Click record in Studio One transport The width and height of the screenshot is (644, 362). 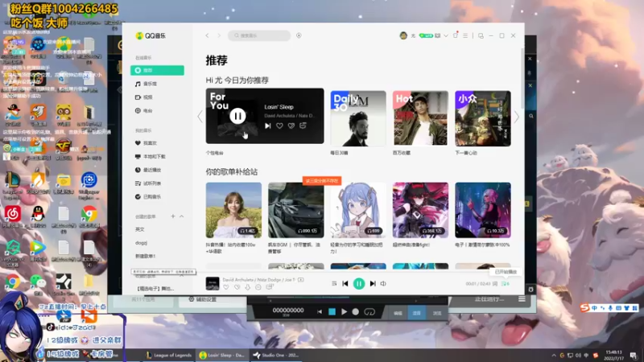356,312
